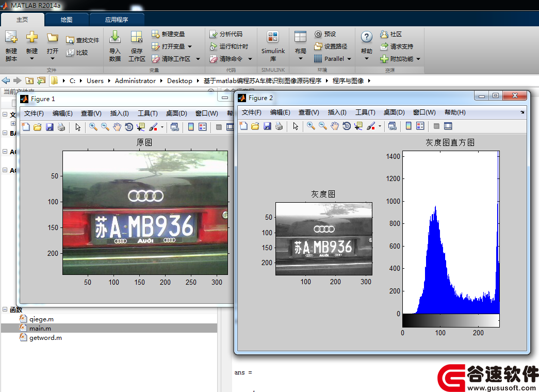The width and height of the screenshot is (539, 392).
Task: Click the Desktop segment in the folder path
Action: coord(180,81)
